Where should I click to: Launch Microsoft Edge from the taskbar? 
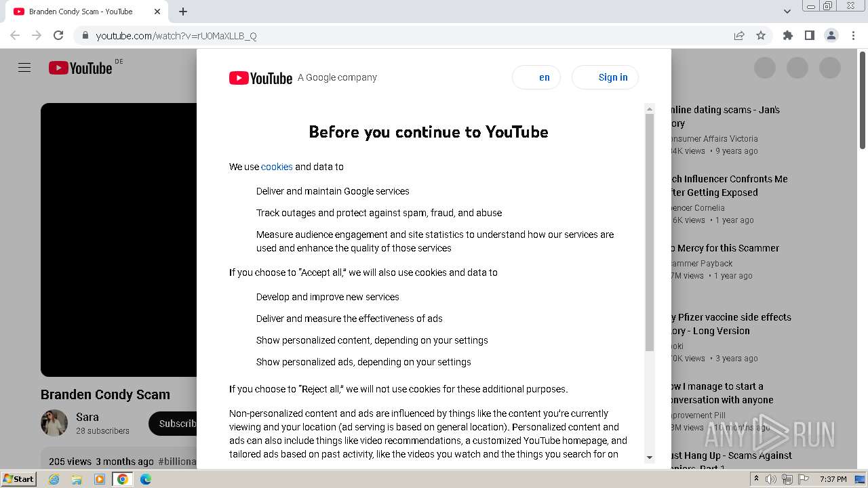tap(146, 479)
